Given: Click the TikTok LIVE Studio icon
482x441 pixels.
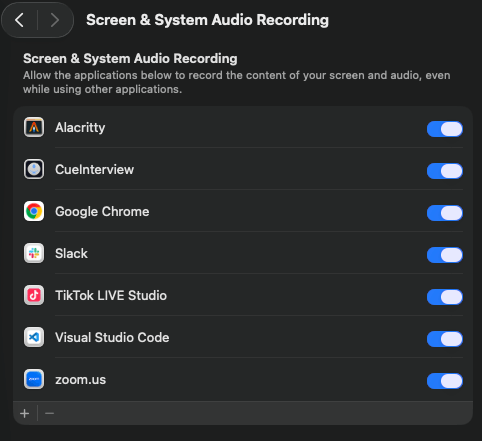Looking at the screenshot, I should click(34, 295).
